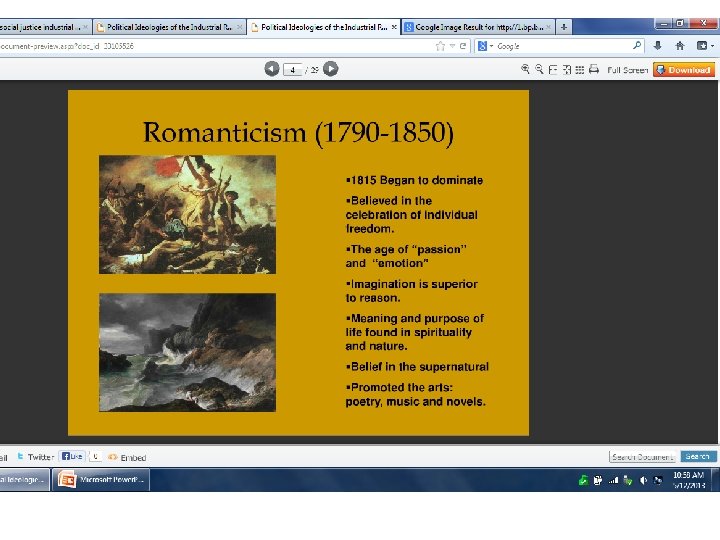720x540 pixels.
Task: Click 'Promoted the arts' bullet text
Action: [x=416, y=394]
